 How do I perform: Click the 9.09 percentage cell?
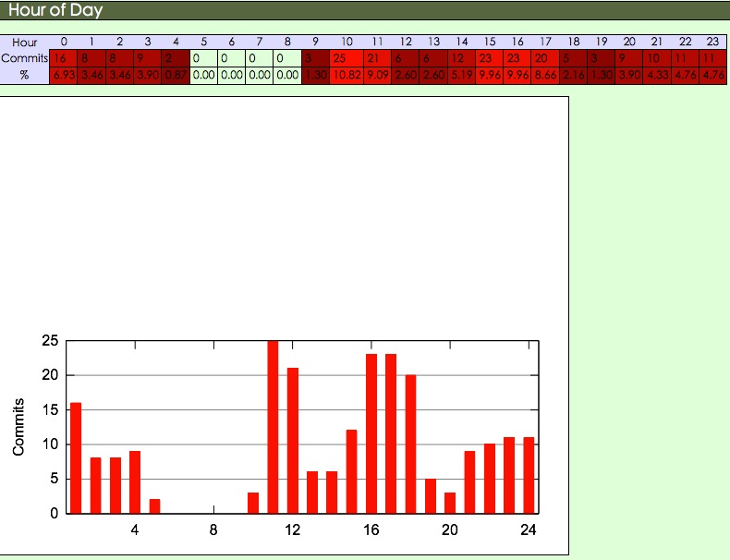pyautogui.click(x=378, y=75)
